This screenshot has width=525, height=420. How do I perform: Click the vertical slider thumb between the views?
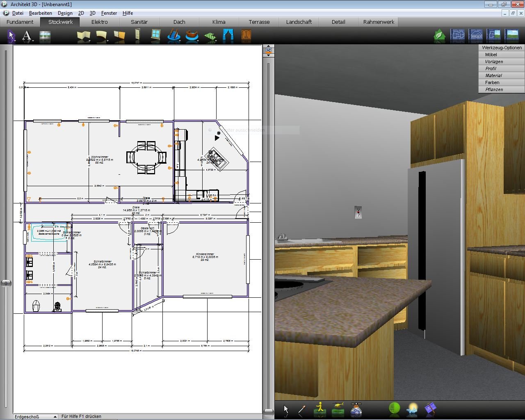[x=268, y=411]
